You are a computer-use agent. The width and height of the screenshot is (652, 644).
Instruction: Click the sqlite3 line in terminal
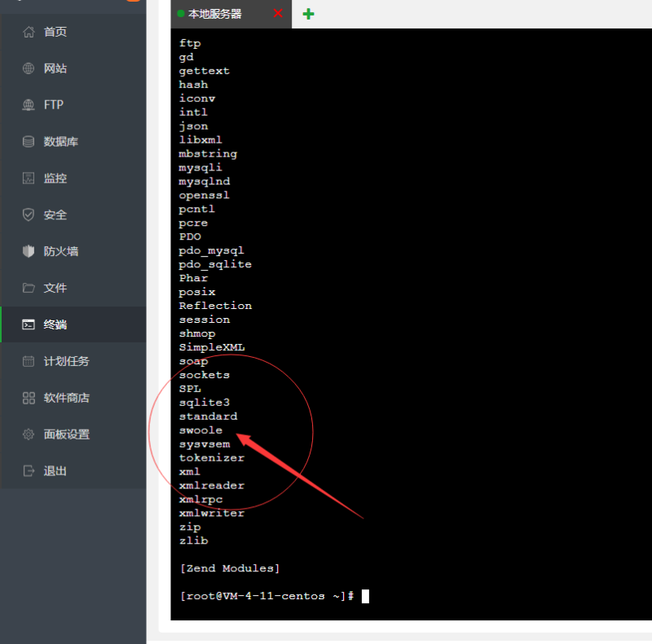pyautogui.click(x=205, y=403)
